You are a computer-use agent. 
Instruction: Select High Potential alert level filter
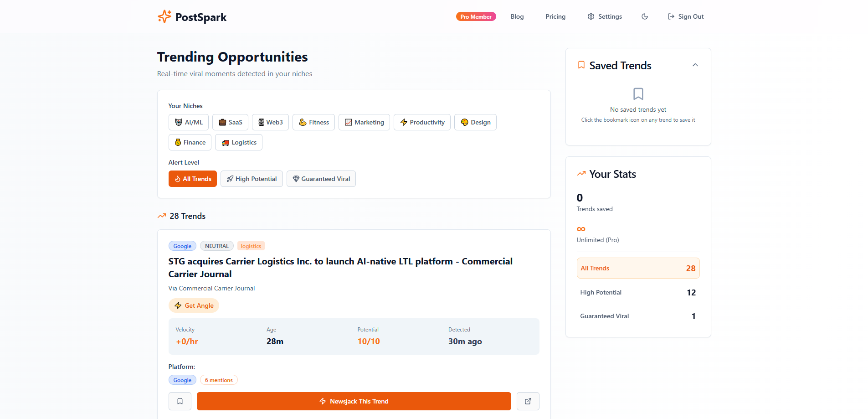coord(252,179)
